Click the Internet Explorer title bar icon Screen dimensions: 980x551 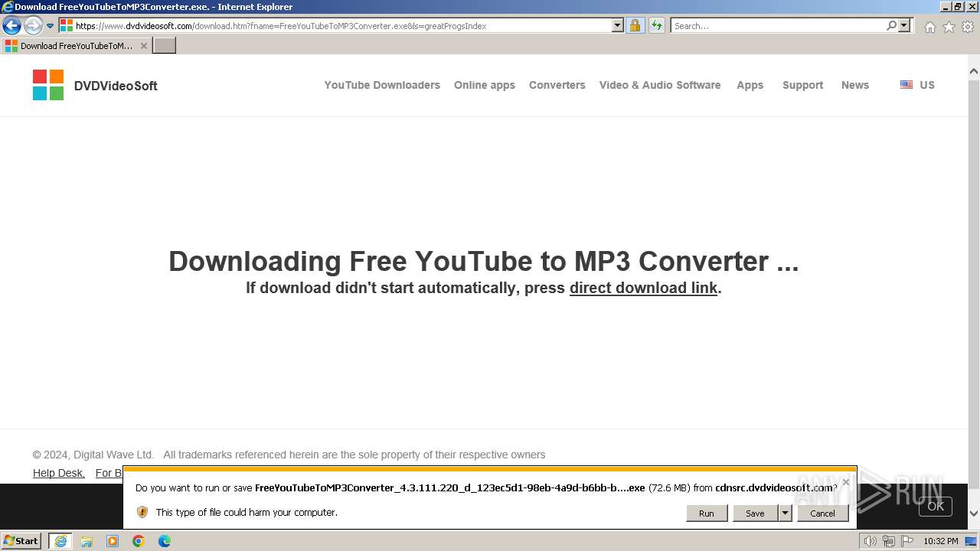pyautogui.click(x=8, y=7)
